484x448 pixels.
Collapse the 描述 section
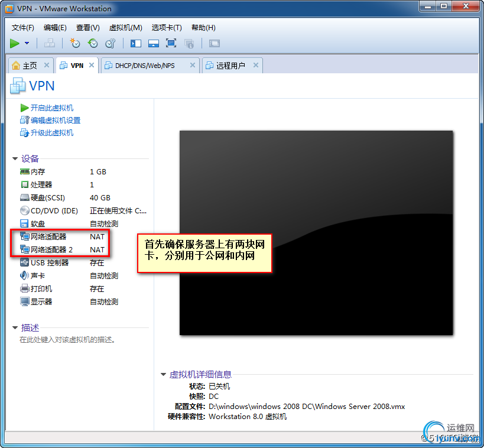(x=15, y=327)
